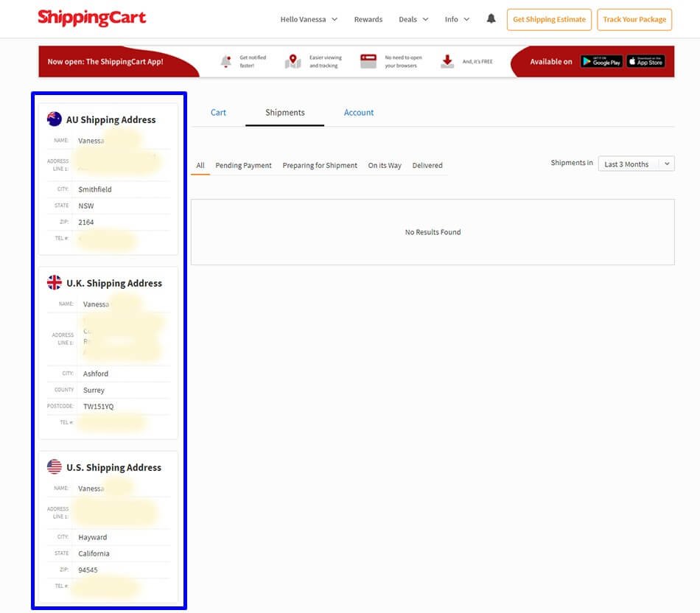The height and width of the screenshot is (613, 700).
Task: Click Get Shipping Estimate button
Action: tap(549, 20)
